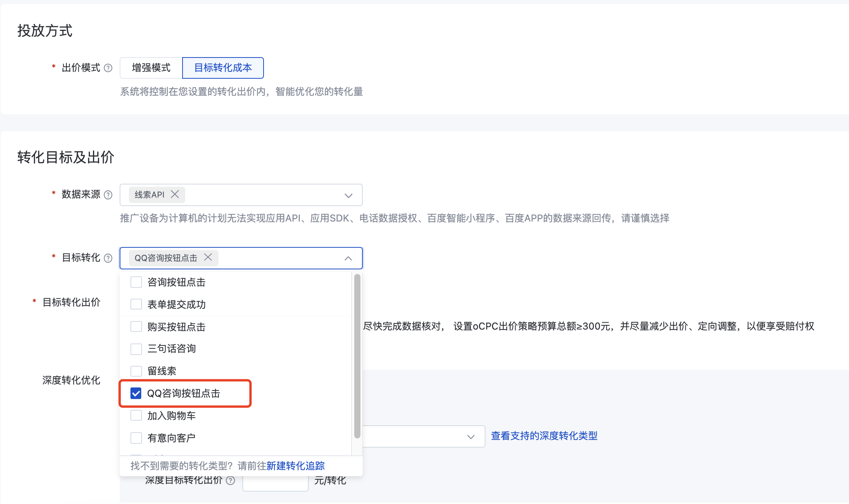This screenshot has width=849, height=504.
Task: Click help icon next to 深度目标转化出价
Action: point(230,480)
